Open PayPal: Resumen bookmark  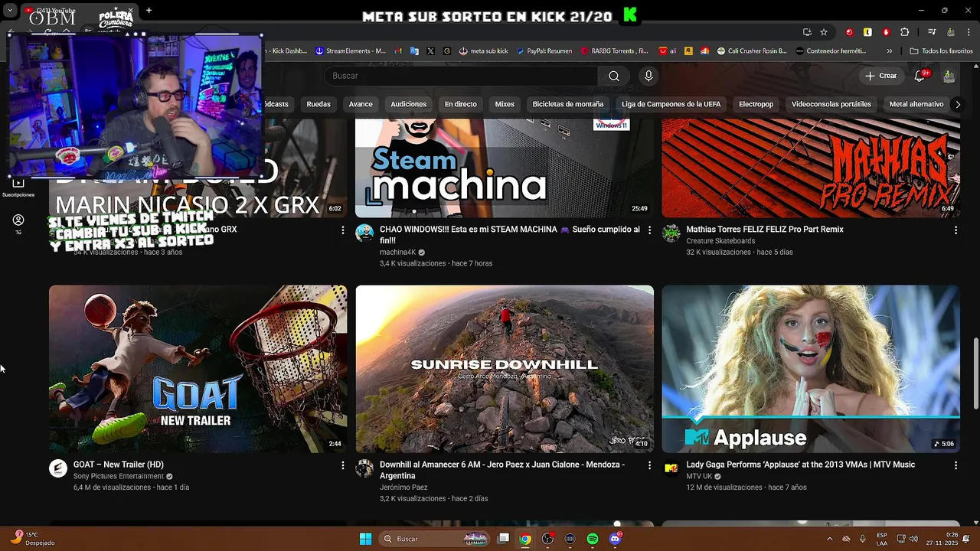544,51
